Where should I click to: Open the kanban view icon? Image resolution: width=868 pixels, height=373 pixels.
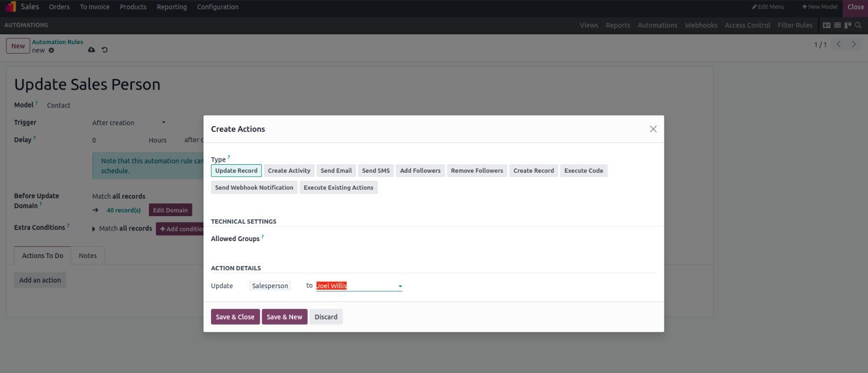point(848,25)
